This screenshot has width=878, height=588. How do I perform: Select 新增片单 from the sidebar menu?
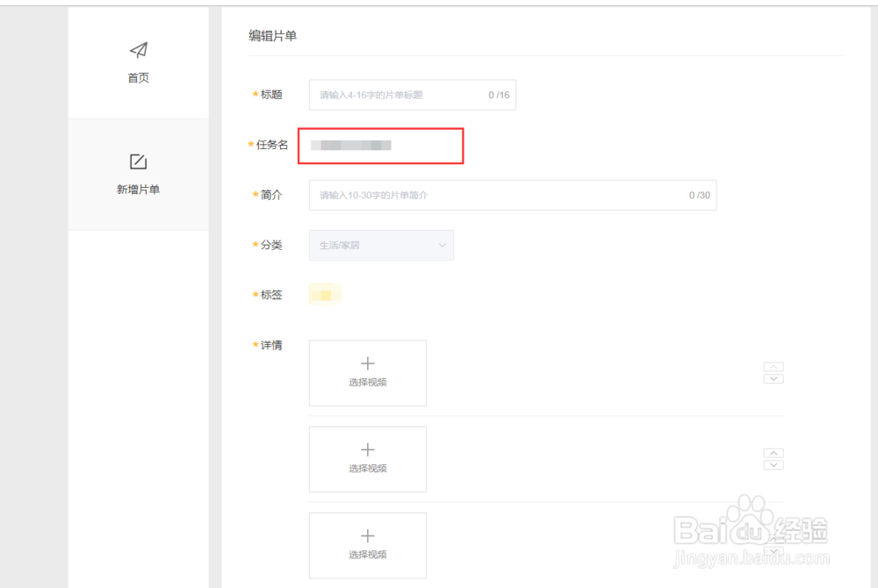[138, 174]
